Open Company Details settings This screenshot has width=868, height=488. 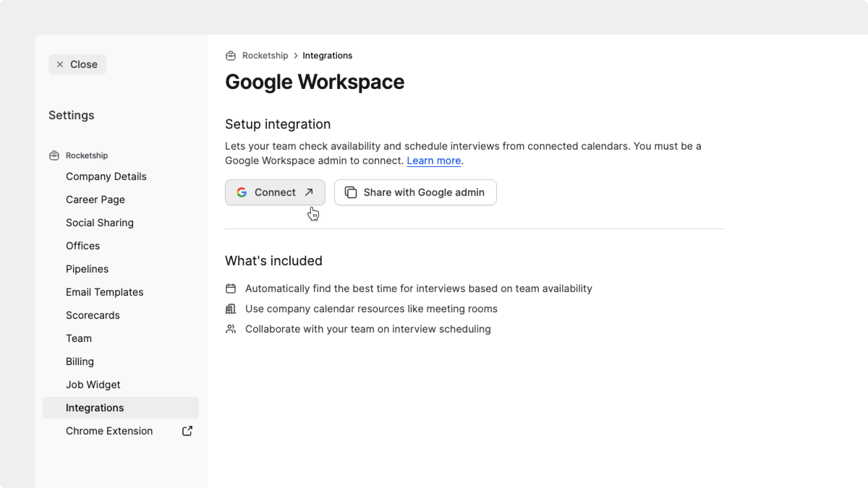[x=106, y=176]
